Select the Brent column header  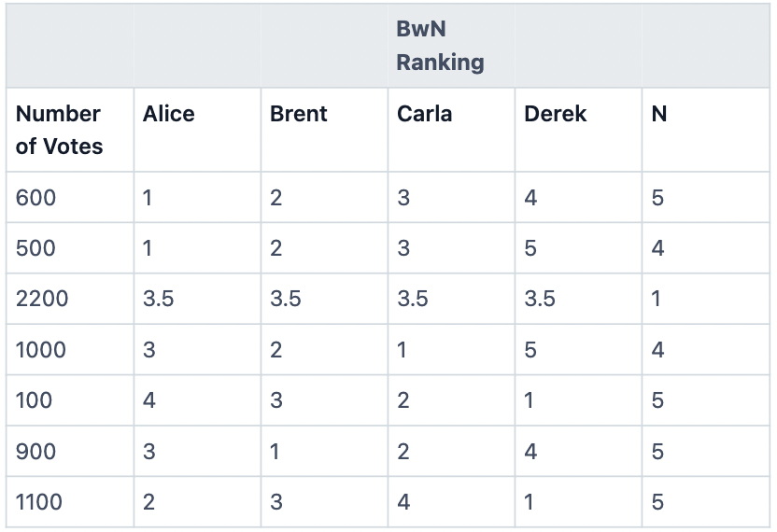(299, 114)
